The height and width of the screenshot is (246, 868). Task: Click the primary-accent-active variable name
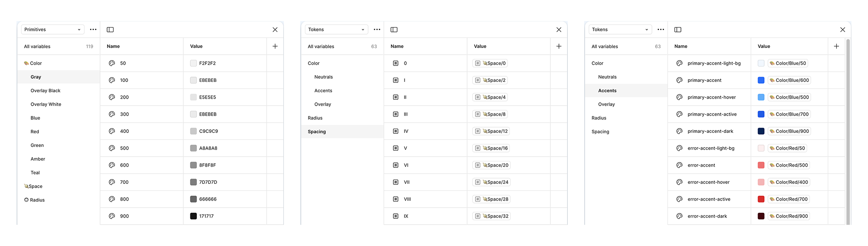712,114
